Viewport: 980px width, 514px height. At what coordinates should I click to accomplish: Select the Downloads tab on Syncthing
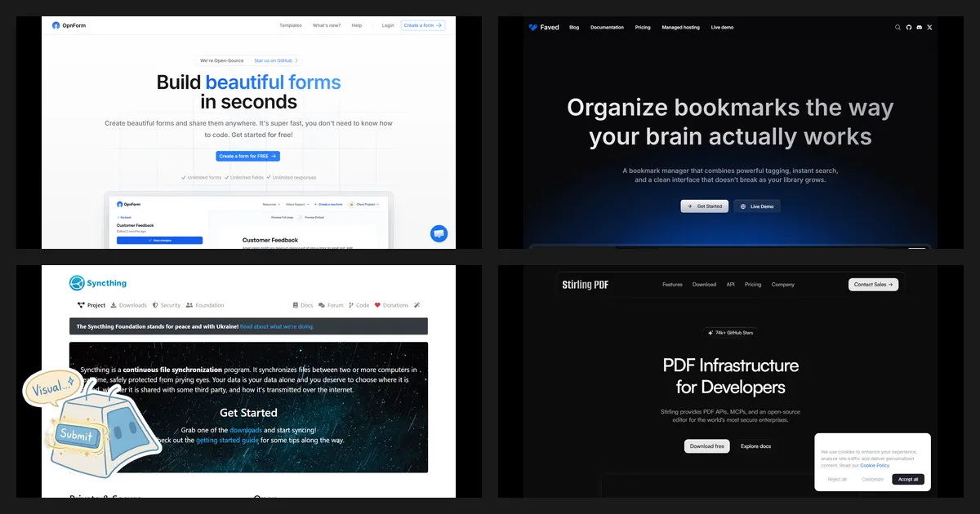pos(128,305)
